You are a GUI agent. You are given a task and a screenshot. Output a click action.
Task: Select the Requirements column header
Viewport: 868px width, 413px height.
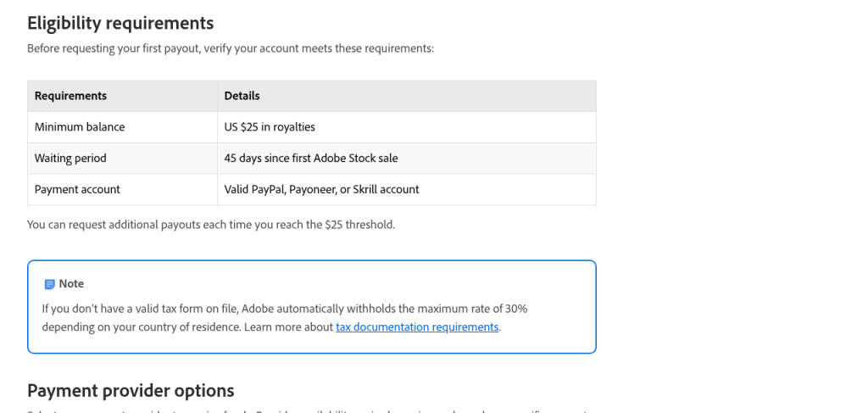pyautogui.click(x=122, y=96)
